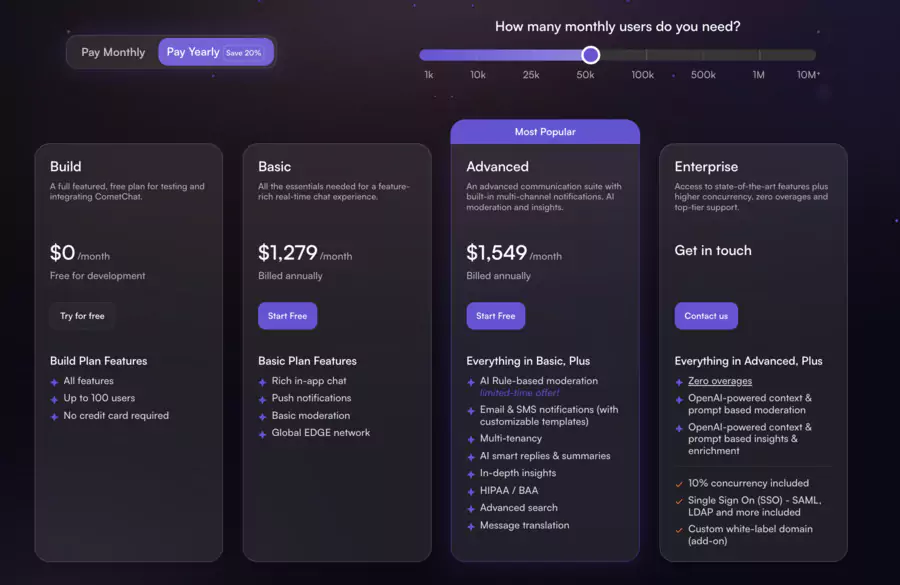Click the "100k" label below the slider
Viewport: 900px width, 585px height.
tap(642, 74)
